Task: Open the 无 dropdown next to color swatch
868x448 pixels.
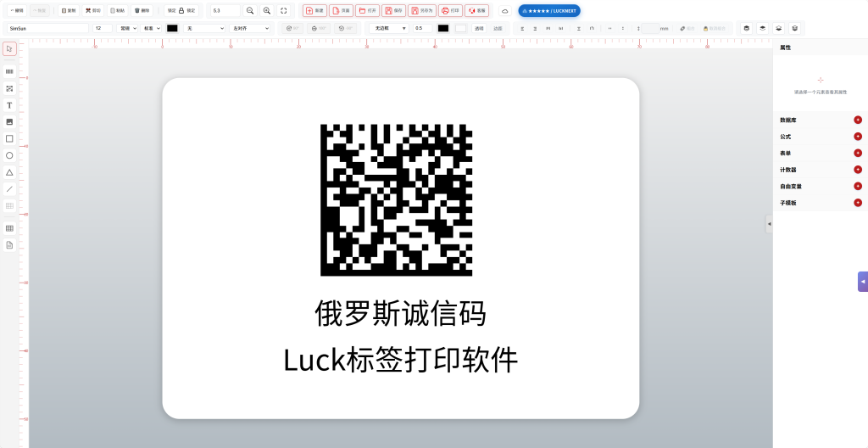Action: pyautogui.click(x=204, y=28)
